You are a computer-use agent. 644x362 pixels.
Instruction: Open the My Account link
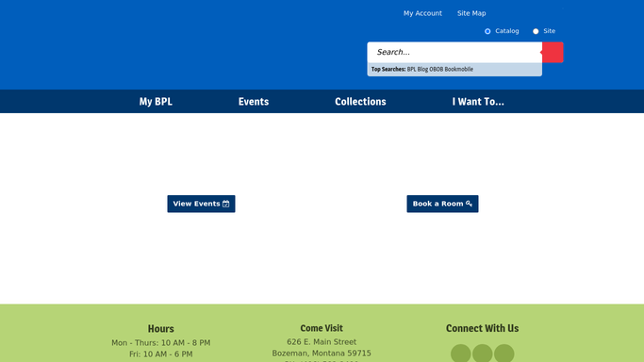pos(422,13)
